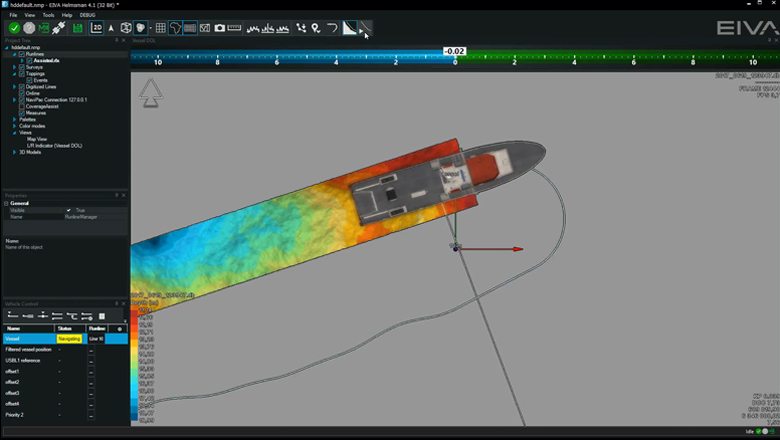Click the north arrow orientation icon
Image resolution: width=780 pixels, height=440 pixels.
[111, 28]
